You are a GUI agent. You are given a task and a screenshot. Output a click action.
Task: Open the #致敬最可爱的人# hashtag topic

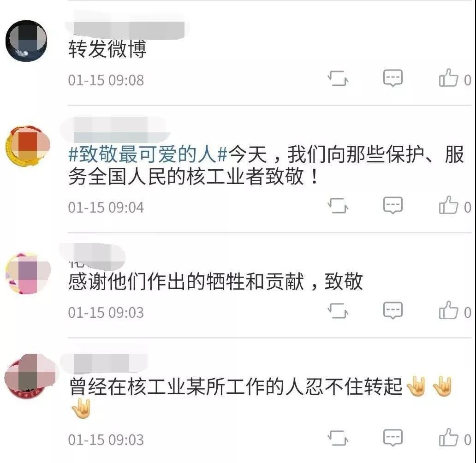pos(148,154)
